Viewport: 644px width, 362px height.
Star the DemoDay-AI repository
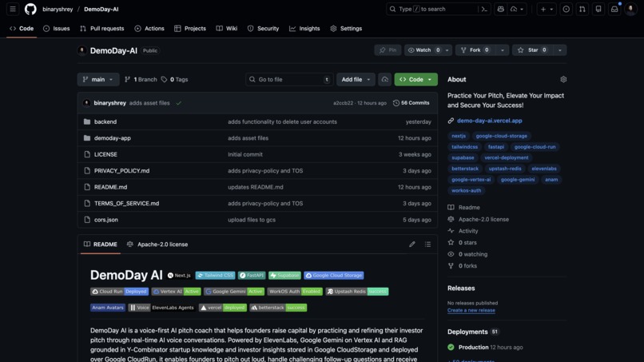coord(532,50)
